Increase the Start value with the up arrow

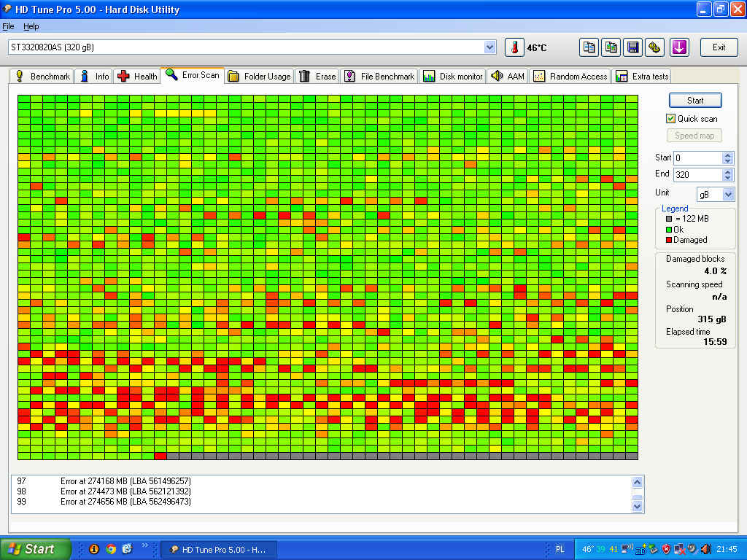[727, 155]
